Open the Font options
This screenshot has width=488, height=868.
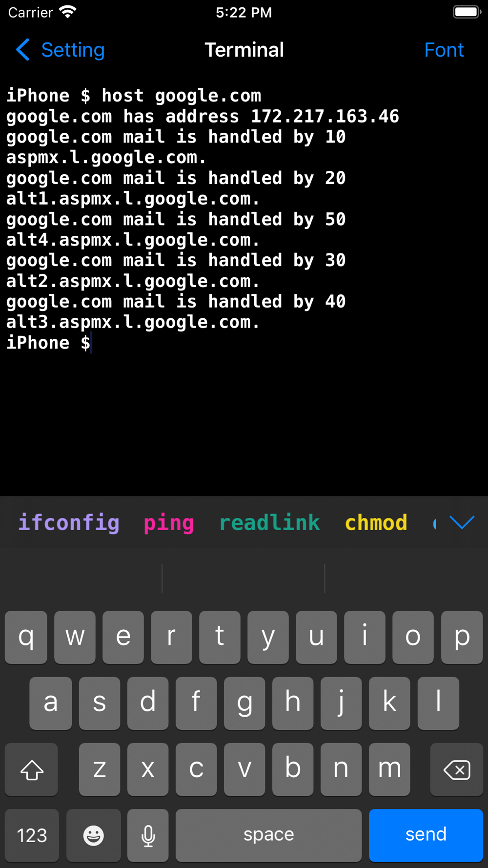click(444, 50)
